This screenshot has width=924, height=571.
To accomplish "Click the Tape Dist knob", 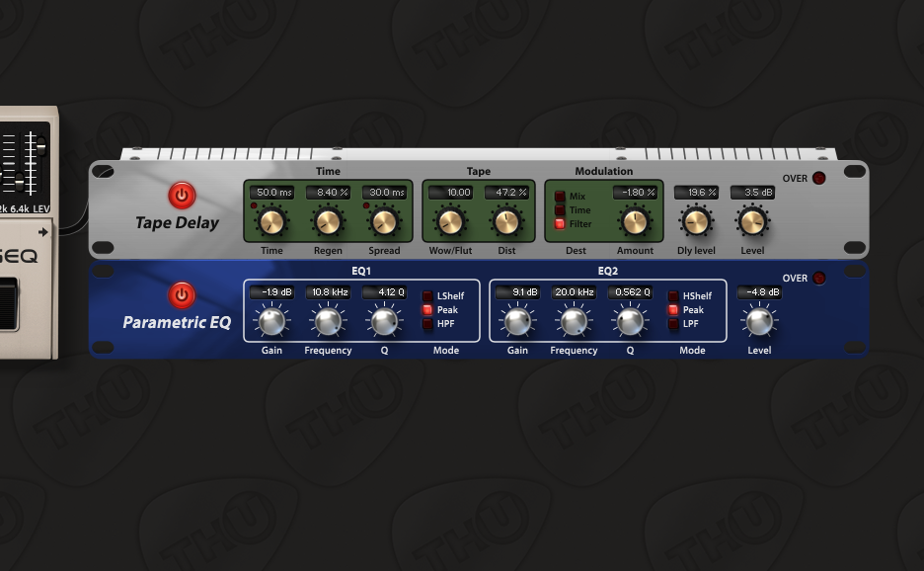I will 506,222.
